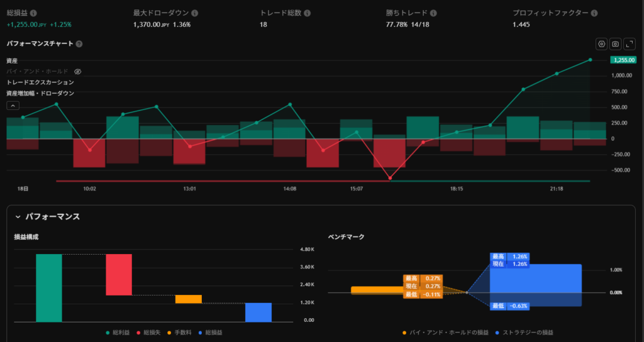644x342 pixels.
Task: Expand chart to fullscreen
Action: coord(629,44)
